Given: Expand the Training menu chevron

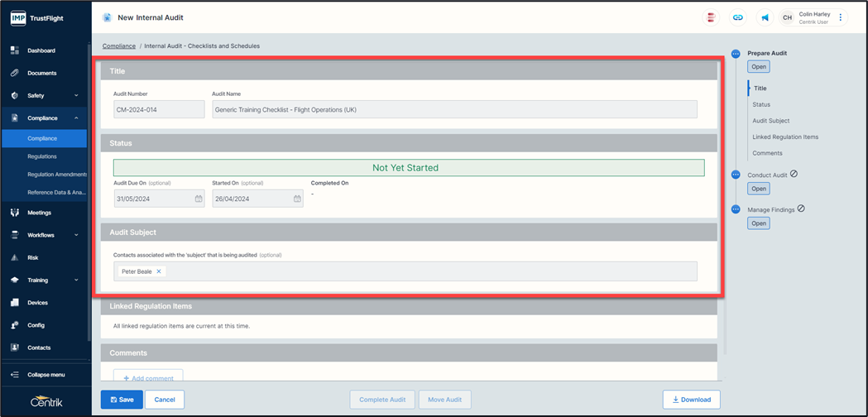Looking at the screenshot, I should pyautogui.click(x=76, y=280).
